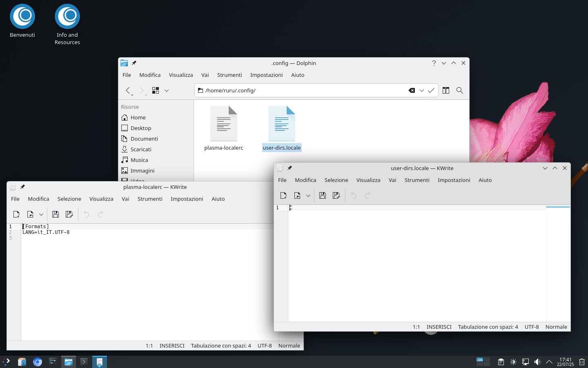Expand the view mode dropdown in Dolphin
588x368 pixels.
click(167, 90)
